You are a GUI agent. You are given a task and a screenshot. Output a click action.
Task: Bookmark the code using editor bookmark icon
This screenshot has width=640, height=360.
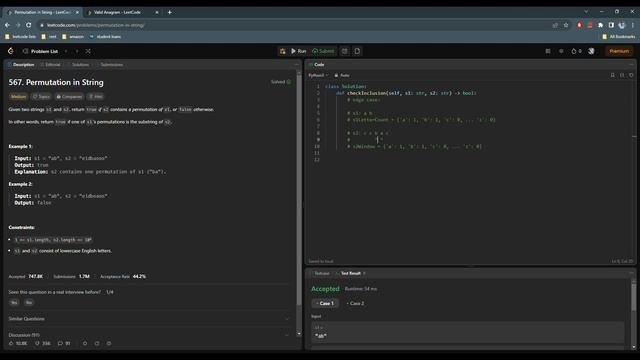tap(612, 75)
